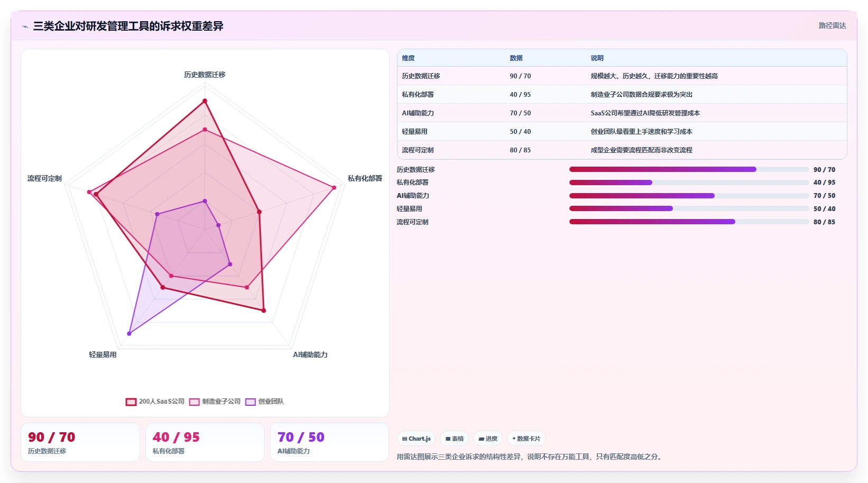868x483 pixels.
Task: Click description SaaS公司希望通过AI降低研发管理成本
Action: tap(645, 113)
